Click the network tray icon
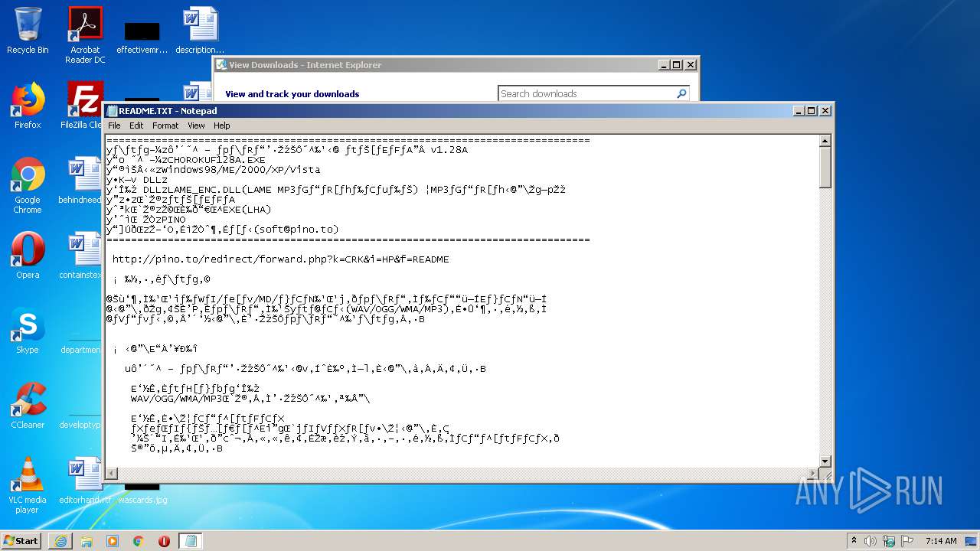Viewport: 980px width, 551px height. (889, 541)
